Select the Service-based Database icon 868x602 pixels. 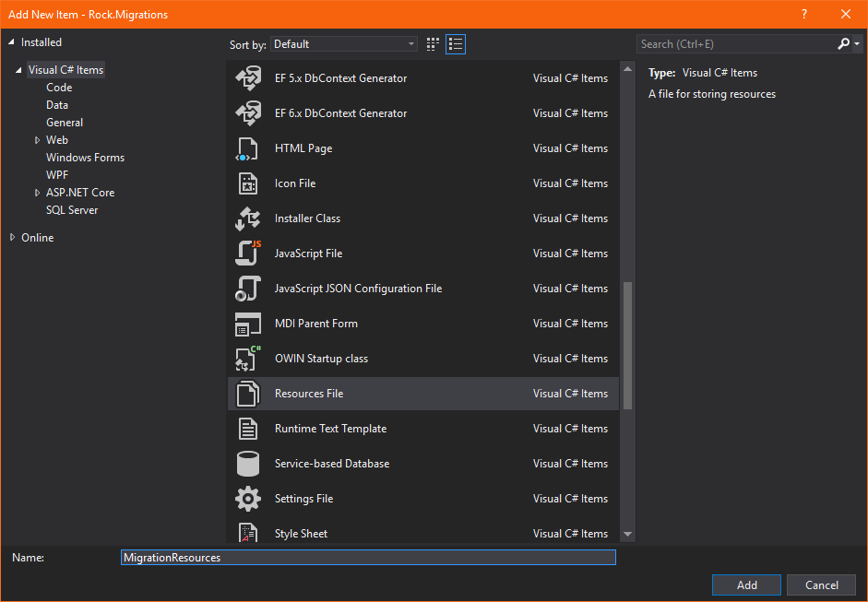[247, 464]
